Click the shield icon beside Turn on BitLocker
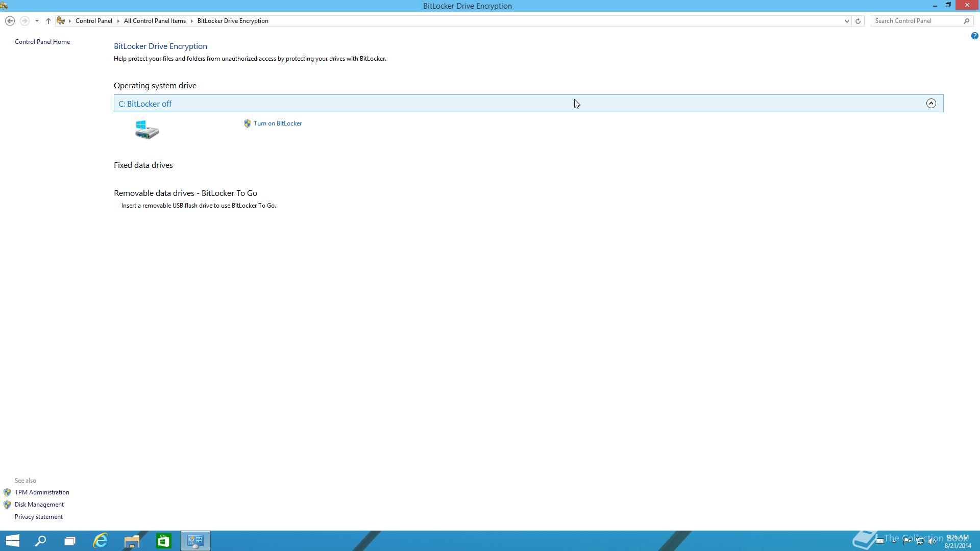The image size is (980, 551). pos(248,123)
